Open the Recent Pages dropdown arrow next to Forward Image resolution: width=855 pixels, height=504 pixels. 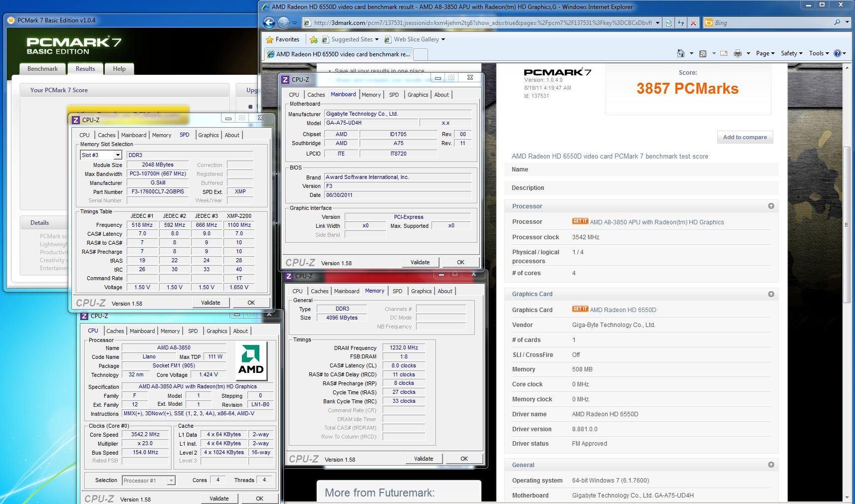pos(294,23)
